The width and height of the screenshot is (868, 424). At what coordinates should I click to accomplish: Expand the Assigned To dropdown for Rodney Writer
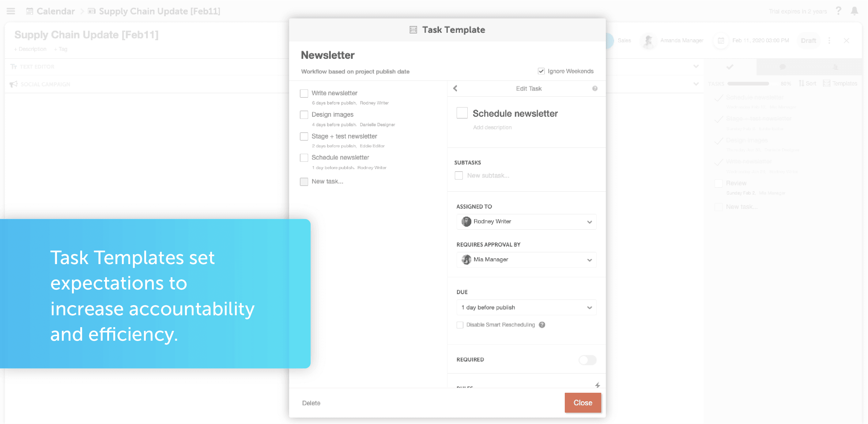click(x=588, y=221)
